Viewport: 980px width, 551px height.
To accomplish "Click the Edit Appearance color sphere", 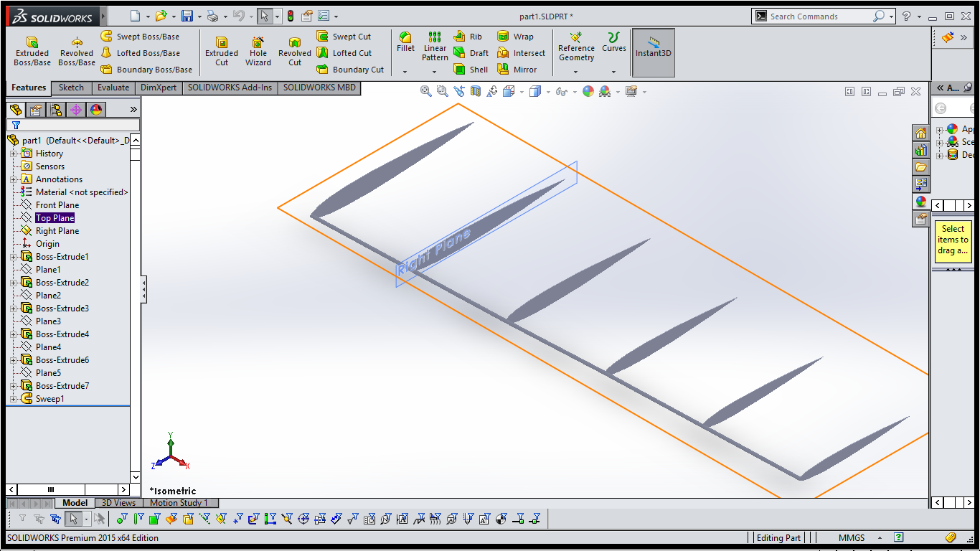I will (588, 91).
